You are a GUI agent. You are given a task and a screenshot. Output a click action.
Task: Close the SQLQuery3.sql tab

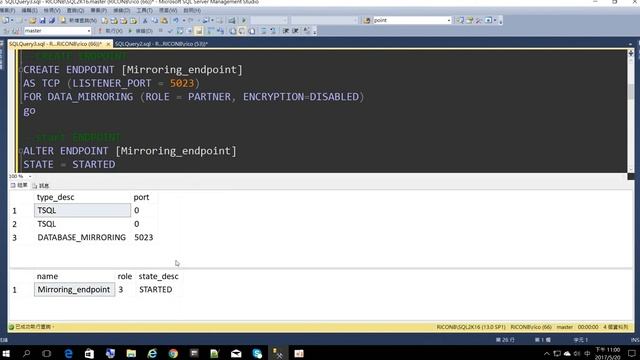(x=109, y=44)
